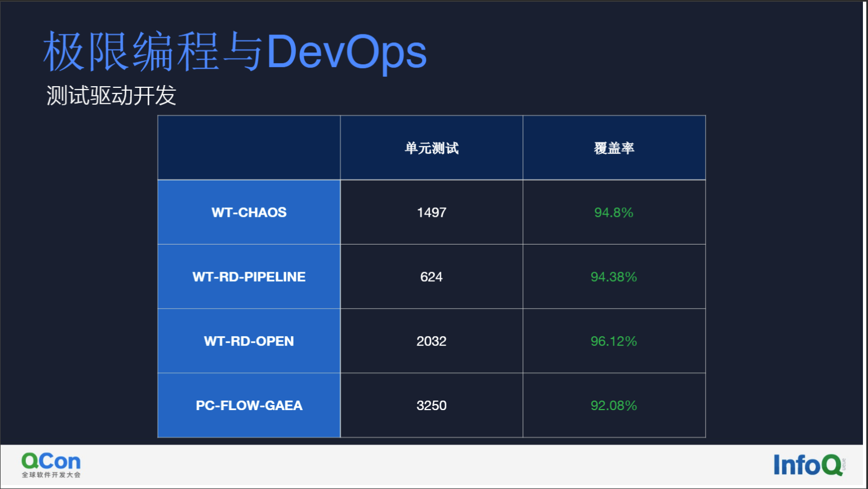
Task: Click the empty top-left table cell
Action: click(x=249, y=148)
